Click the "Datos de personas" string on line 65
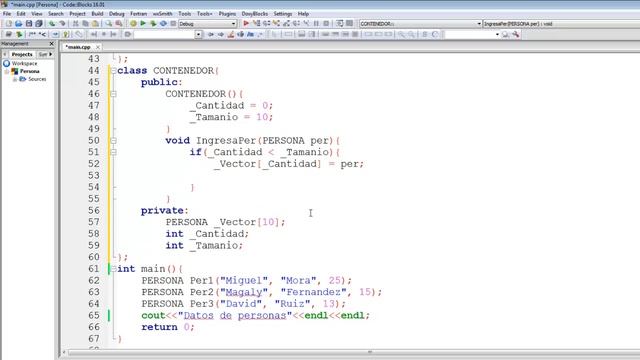The height and width of the screenshot is (360, 640). (235, 316)
